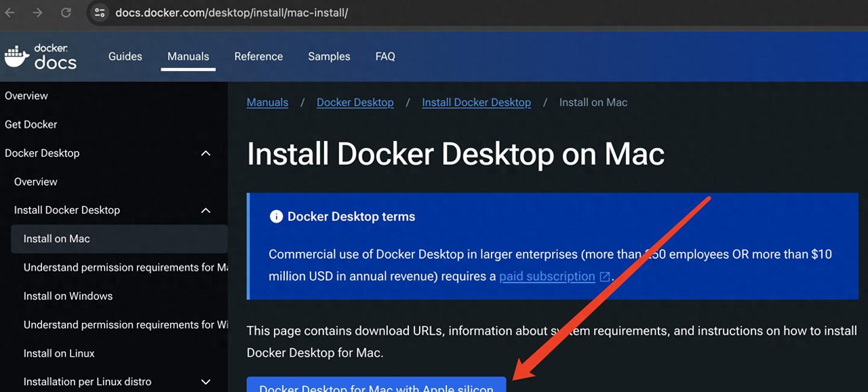Click the info icon in Docker Desktop terms banner
Viewport: 868px width, 392px height.
276,216
